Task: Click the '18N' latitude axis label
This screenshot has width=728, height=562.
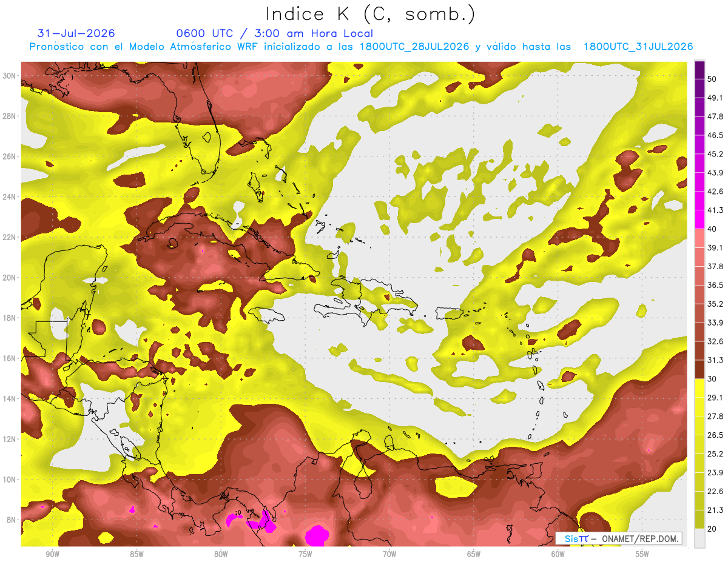Action: pos(9,318)
